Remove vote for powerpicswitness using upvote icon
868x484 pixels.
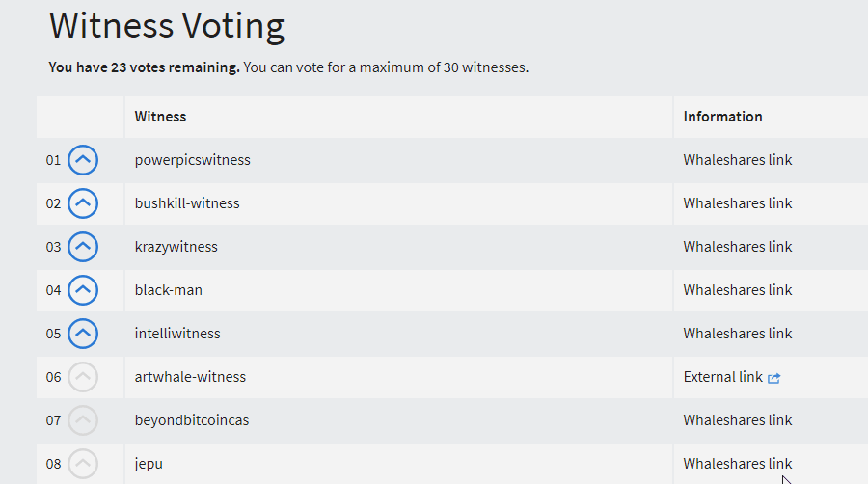tap(83, 160)
